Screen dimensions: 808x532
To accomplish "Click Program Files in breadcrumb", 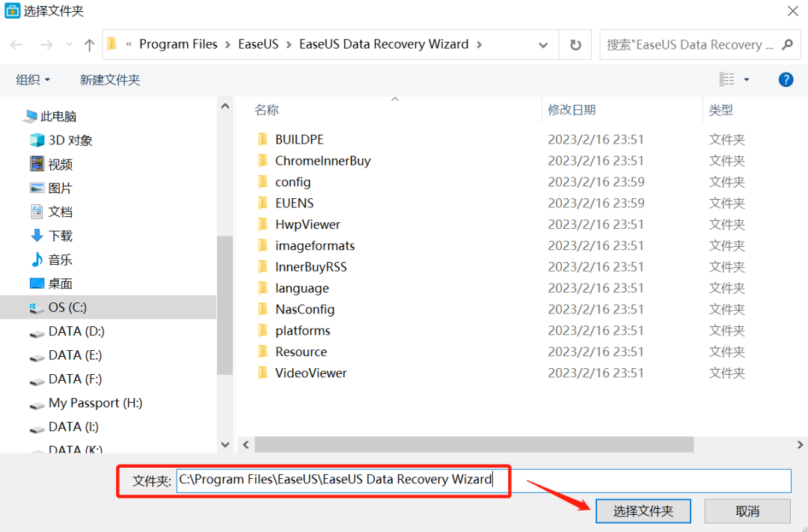I will click(178, 44).
